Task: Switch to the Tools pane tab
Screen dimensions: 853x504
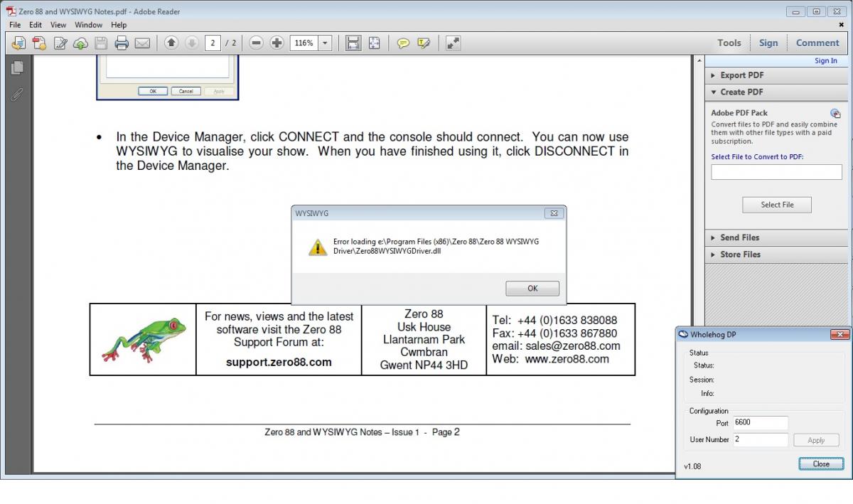Action: pyautogui.click(x=729, y=43)
